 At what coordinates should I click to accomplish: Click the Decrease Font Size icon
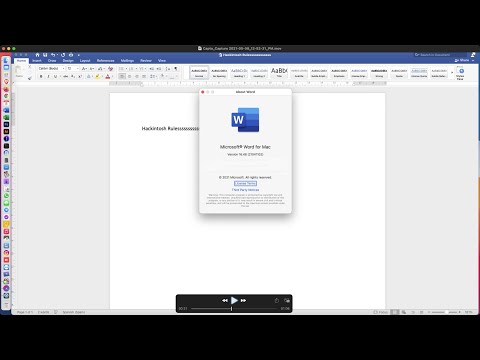(x=92, y=68)
